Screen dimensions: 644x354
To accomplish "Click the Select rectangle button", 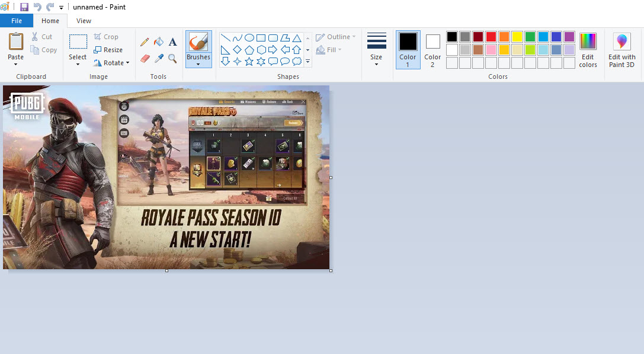I will pos(78,42).
